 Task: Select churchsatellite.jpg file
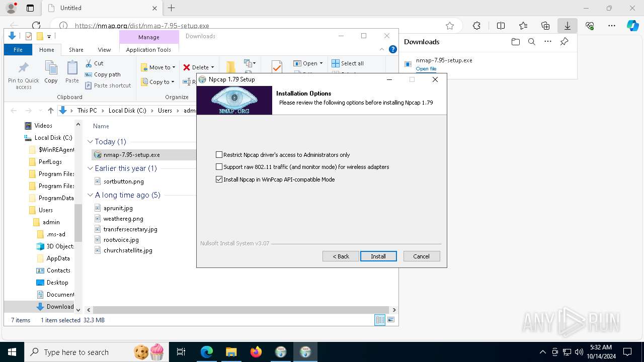click(x=128, y=250)
